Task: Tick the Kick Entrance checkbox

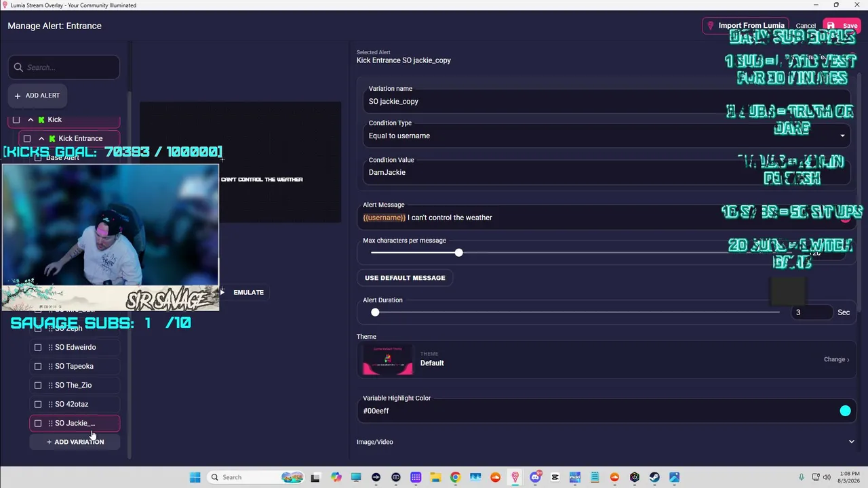Action: pyautogui.click(x=27, y=139)
